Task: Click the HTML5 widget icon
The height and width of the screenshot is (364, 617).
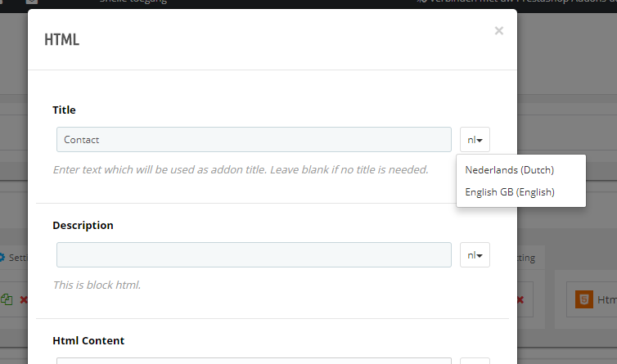Action: click(x=583, y=300)
